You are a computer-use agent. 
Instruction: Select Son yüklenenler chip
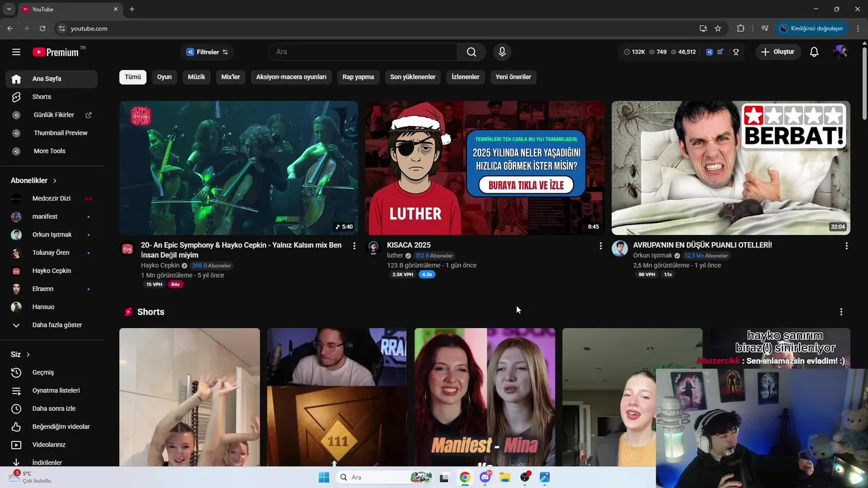pos(413,77)
